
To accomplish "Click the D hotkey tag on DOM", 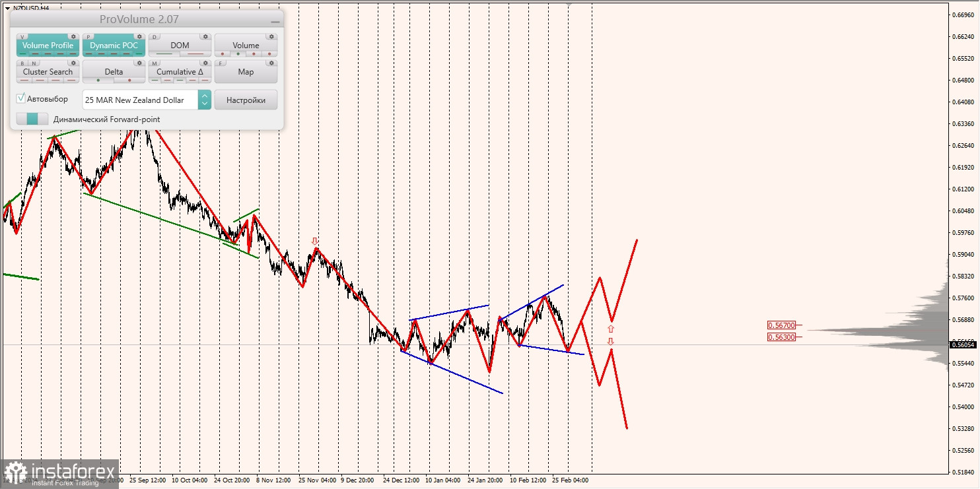I will pos(155,37).
